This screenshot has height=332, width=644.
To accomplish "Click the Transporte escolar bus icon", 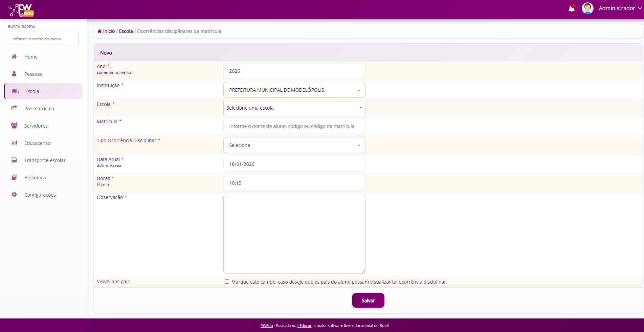I will click(14, 160).
